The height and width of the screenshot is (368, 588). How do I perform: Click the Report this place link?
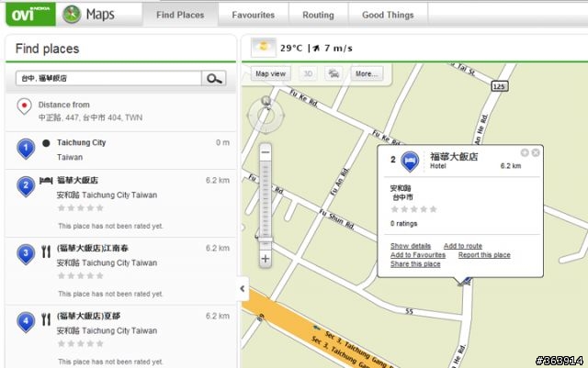pos(484,255)
